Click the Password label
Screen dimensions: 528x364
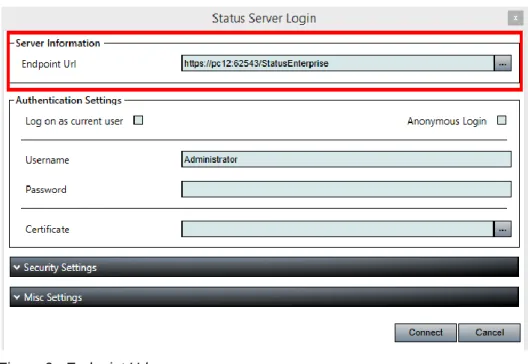point(46,189)
